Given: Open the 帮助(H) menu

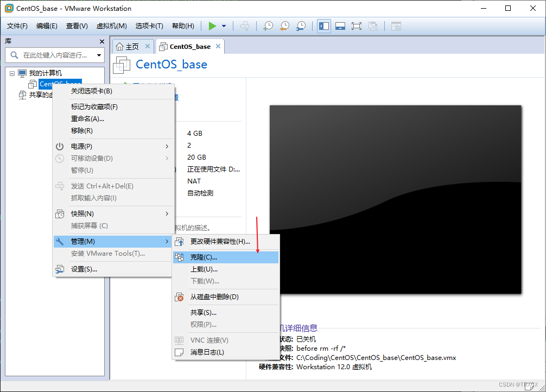Looking at the screenshot, I should pyautogui.click(x=183, y=26).
